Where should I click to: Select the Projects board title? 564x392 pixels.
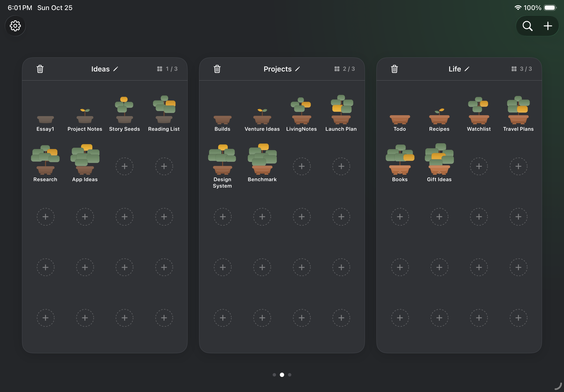click(277, 69)
